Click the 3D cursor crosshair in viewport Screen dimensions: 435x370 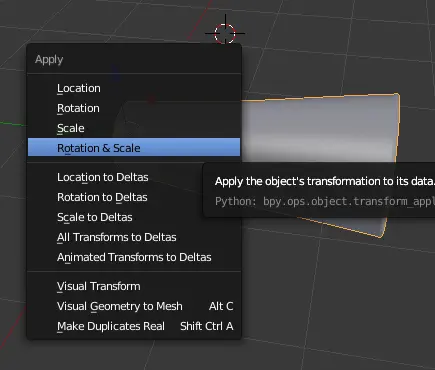click(x=225, y=33)
